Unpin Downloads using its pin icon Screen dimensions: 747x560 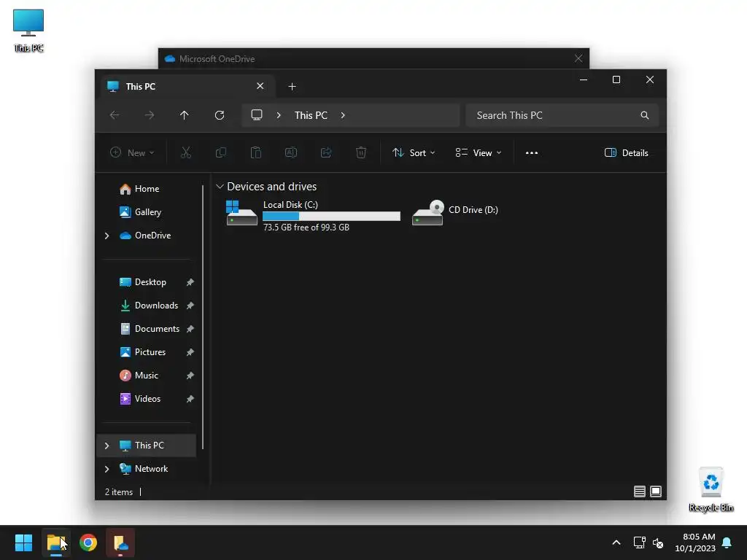(x=190, y=306)
